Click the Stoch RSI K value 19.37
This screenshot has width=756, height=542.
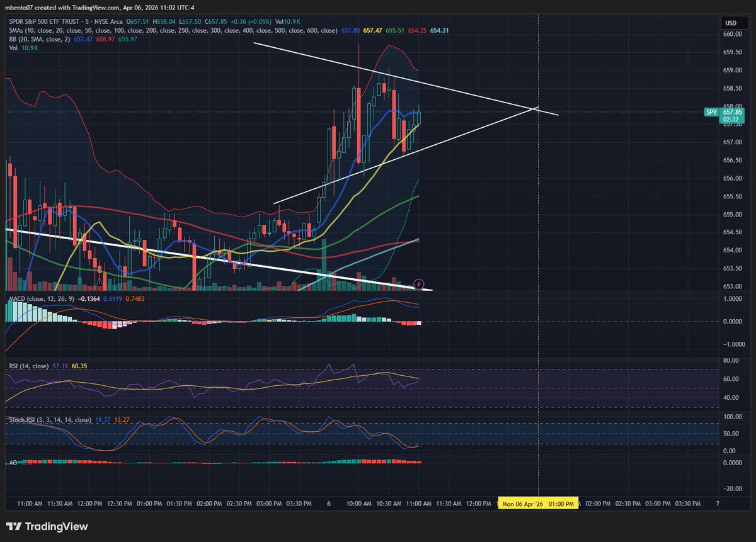point(104,419)
